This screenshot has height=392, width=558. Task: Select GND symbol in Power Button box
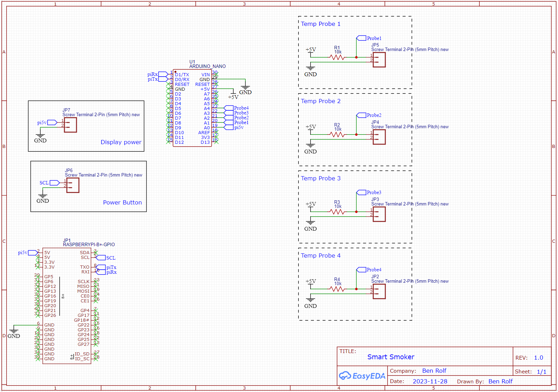tap(43, 197)
